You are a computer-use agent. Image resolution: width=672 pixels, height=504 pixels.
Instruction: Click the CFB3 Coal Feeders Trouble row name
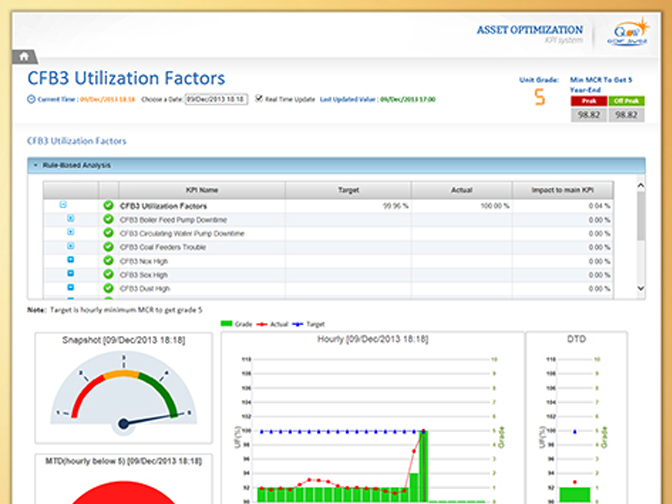[163, 247]
